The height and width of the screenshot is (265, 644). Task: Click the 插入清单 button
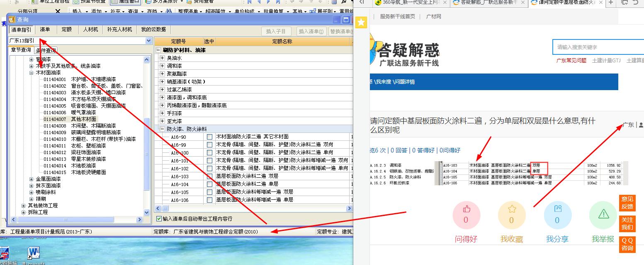[311, 31]
